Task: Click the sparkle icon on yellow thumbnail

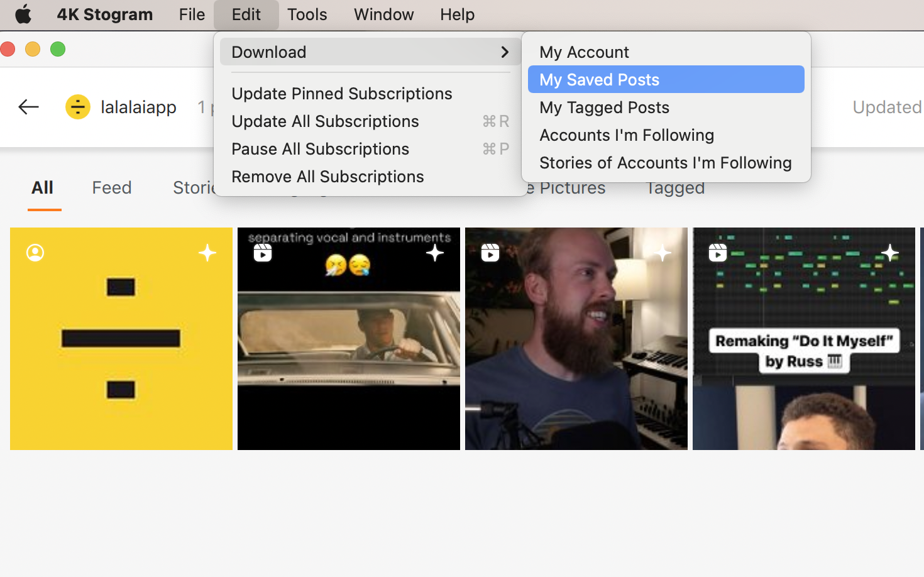Action: click(207, 253)
